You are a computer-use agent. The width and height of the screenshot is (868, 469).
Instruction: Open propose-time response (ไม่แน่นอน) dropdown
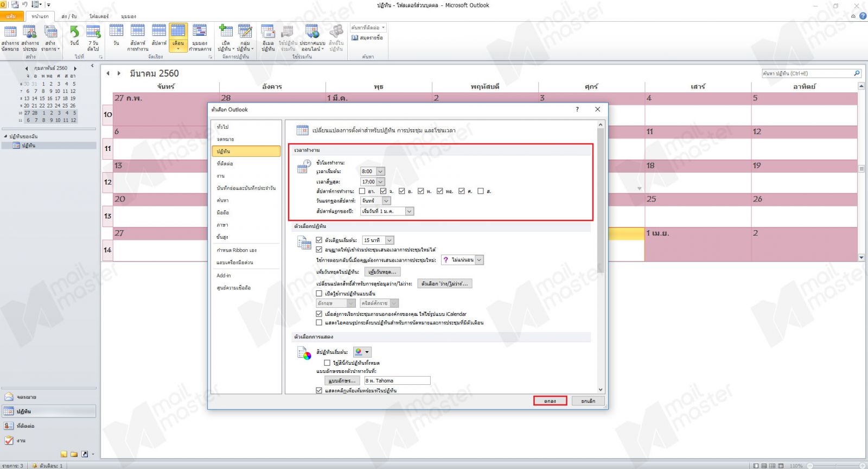[479, 260]
